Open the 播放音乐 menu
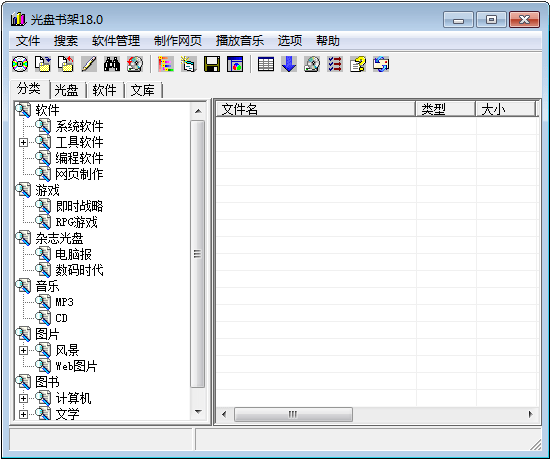This screenshot has width=552, height=462. click(240, 41)
